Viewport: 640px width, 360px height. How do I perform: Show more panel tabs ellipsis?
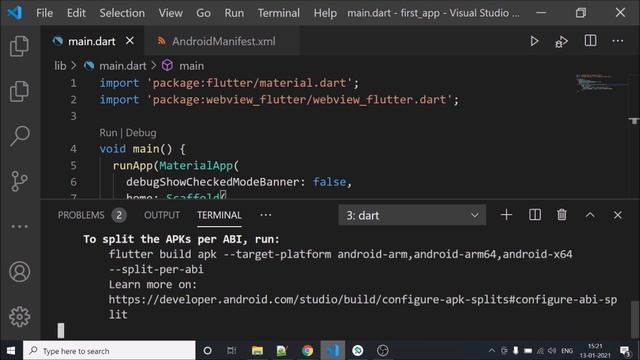pyautogui.click(x=266, y=215)
